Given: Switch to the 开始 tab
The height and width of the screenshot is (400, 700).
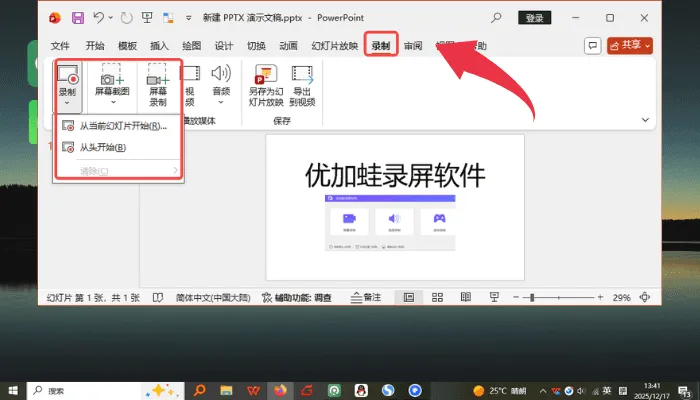Looking at the screenshot, I should click(x=95, y=46).
